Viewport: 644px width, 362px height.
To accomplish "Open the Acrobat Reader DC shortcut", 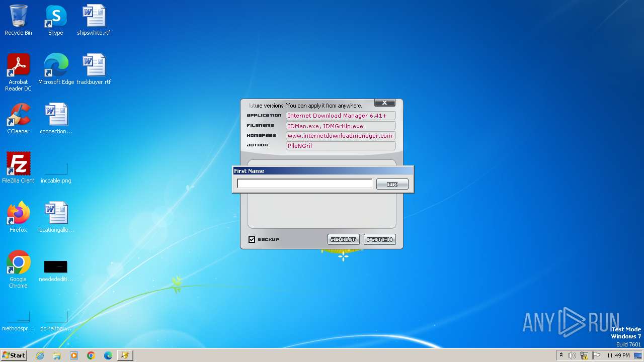I will tap(18, 72).
